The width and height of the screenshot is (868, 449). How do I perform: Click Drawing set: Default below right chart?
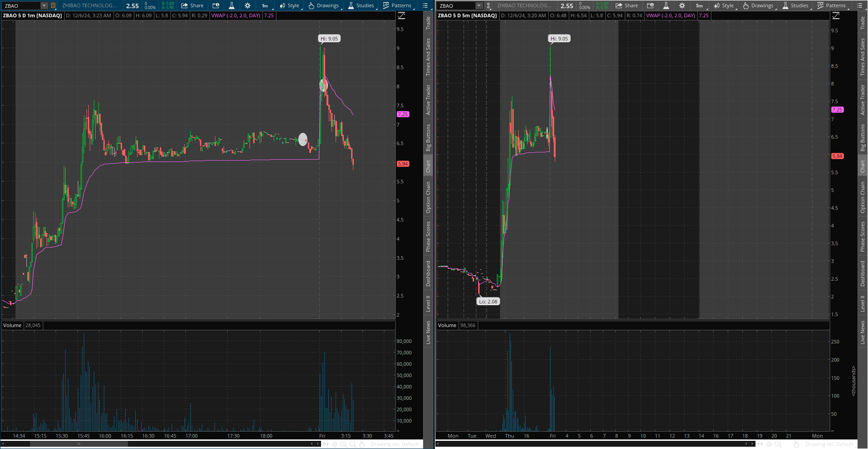click(829, 444)
